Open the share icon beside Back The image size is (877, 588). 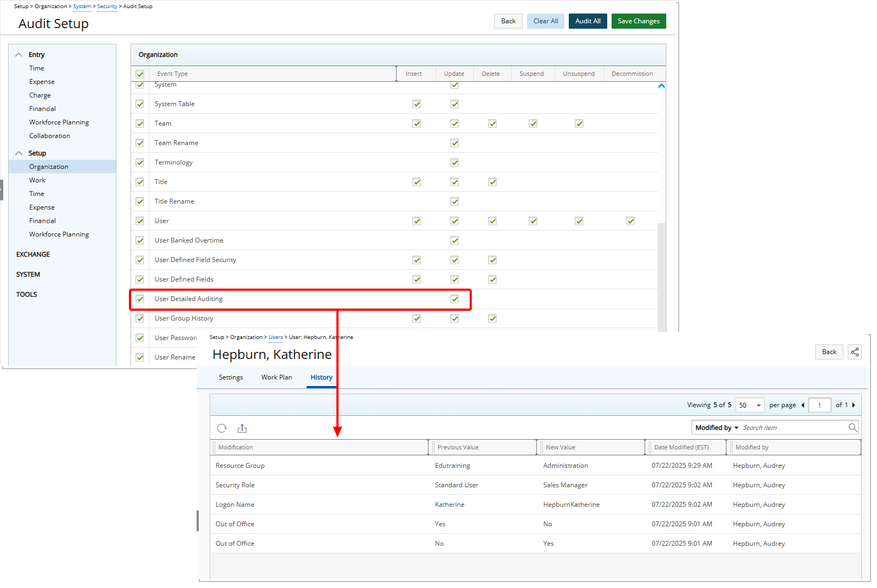coord(855,352)
